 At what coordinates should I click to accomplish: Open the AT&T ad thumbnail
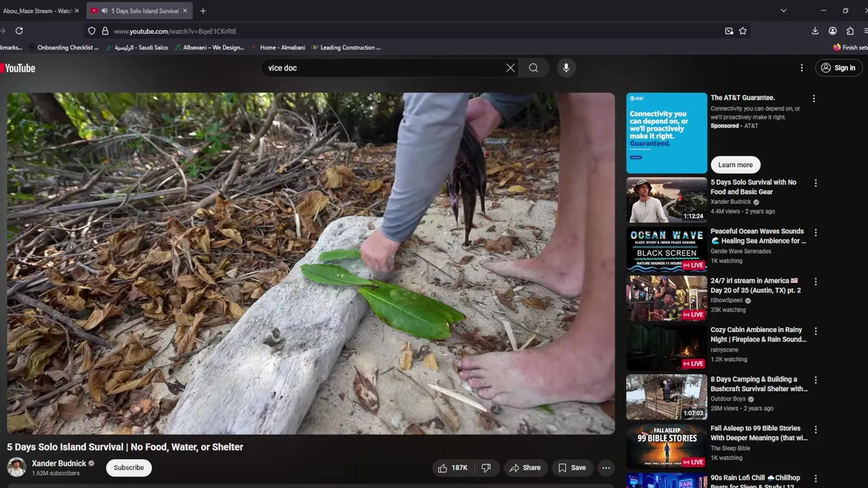point(666,133)
